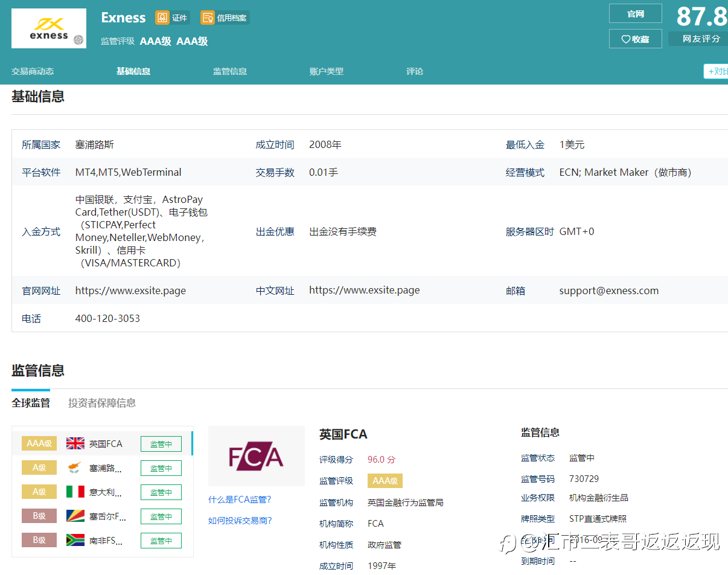Image resolution: width=728 pixels, height=575 pixels.
Task: Select the 塞舌尔F... regulator row
Action: pos(102,516)
